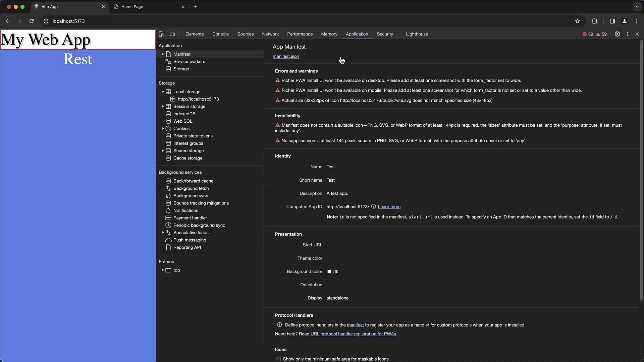Open the manifest.json link

click(x=286, y=56)
